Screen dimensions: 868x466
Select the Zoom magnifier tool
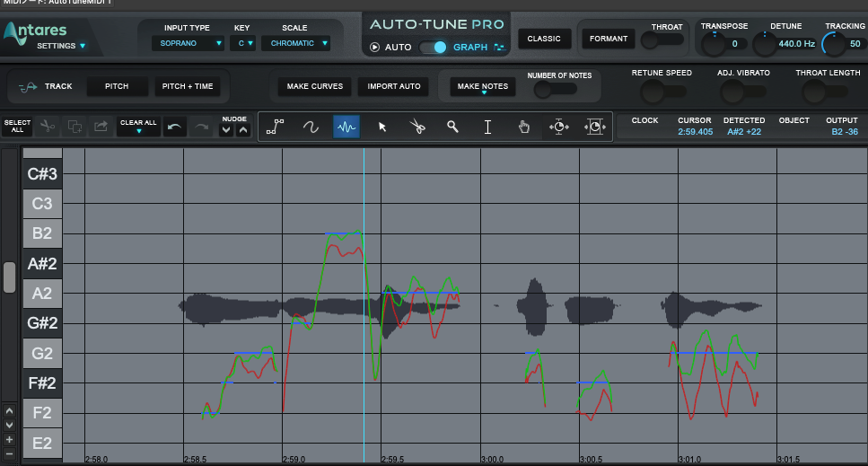[452, 127]
